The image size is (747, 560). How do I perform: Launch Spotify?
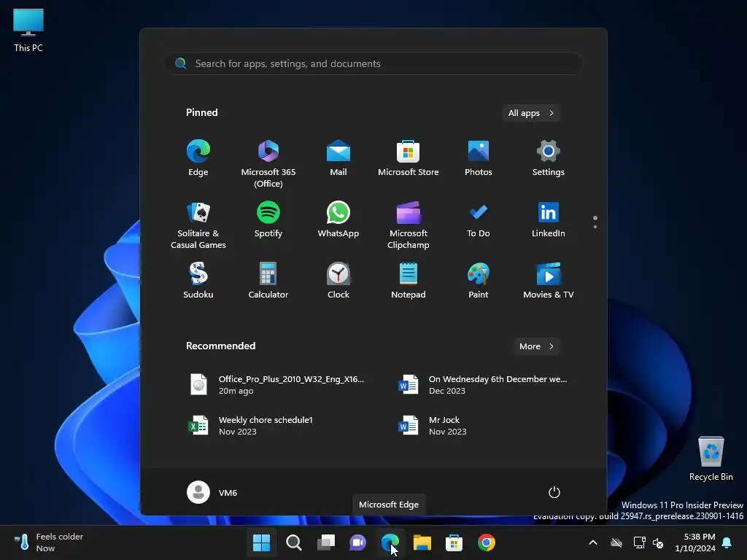coord(268,220)
